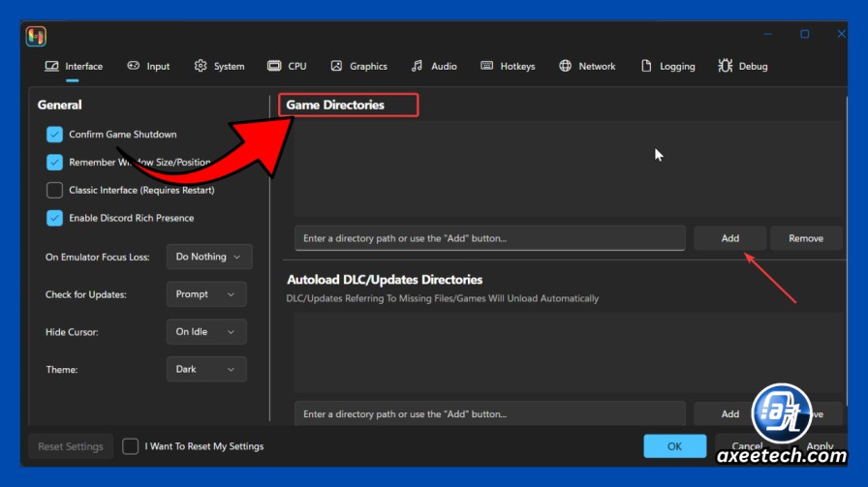Screen dimensions: 868x487
Task: Open the Interface tab label
Action: click(x=83, y=67)
